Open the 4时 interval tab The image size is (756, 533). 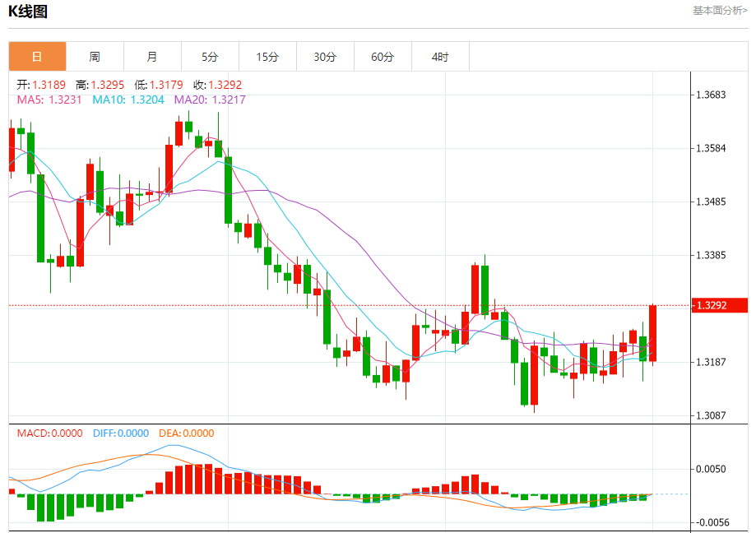[x=440, y=57]
